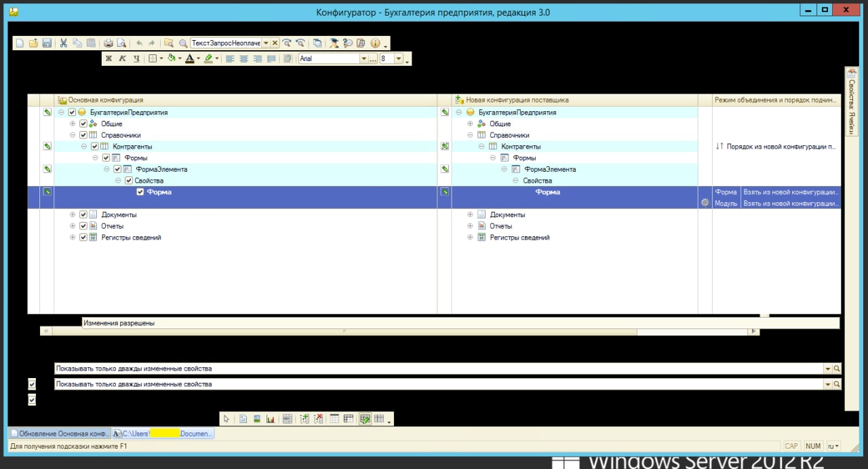Click the grid with green pencil edit icon
Viewport: 868px width, 469px height.
click(x=365, y=419)
